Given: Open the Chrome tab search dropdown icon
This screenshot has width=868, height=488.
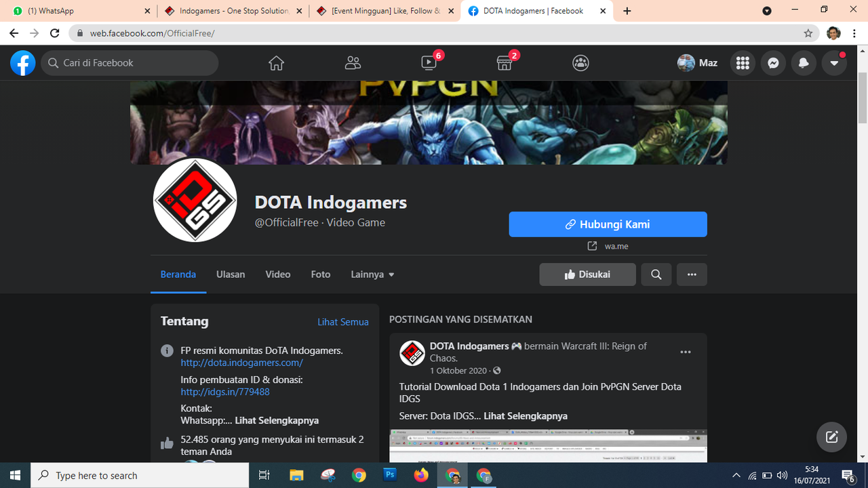Looking at the screenshot, I should (767, 11).
